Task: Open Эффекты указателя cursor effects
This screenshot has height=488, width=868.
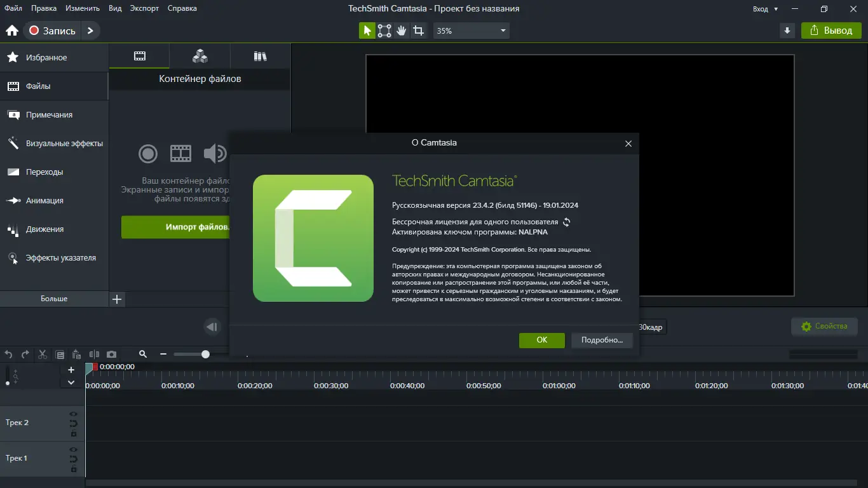Action: (54, 258)
